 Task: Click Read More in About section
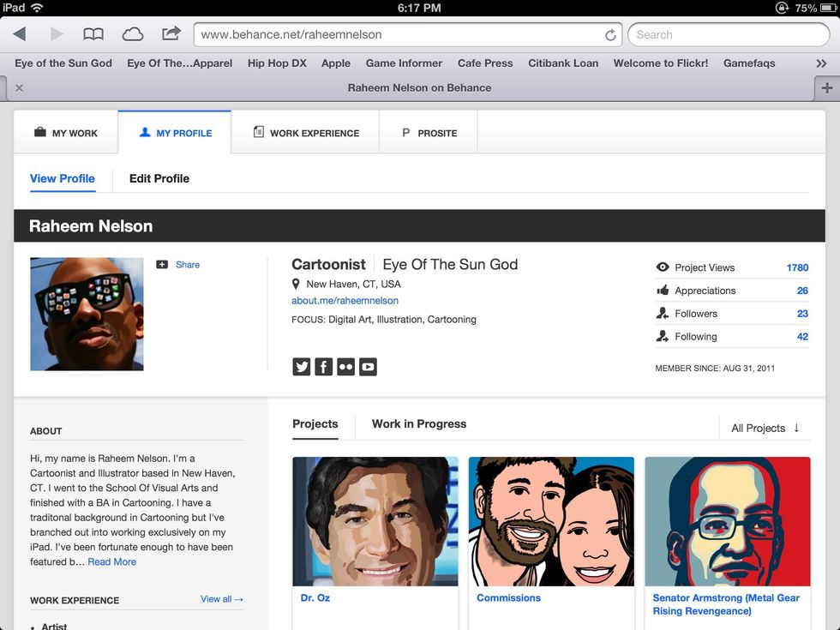[x=112, y=562]
